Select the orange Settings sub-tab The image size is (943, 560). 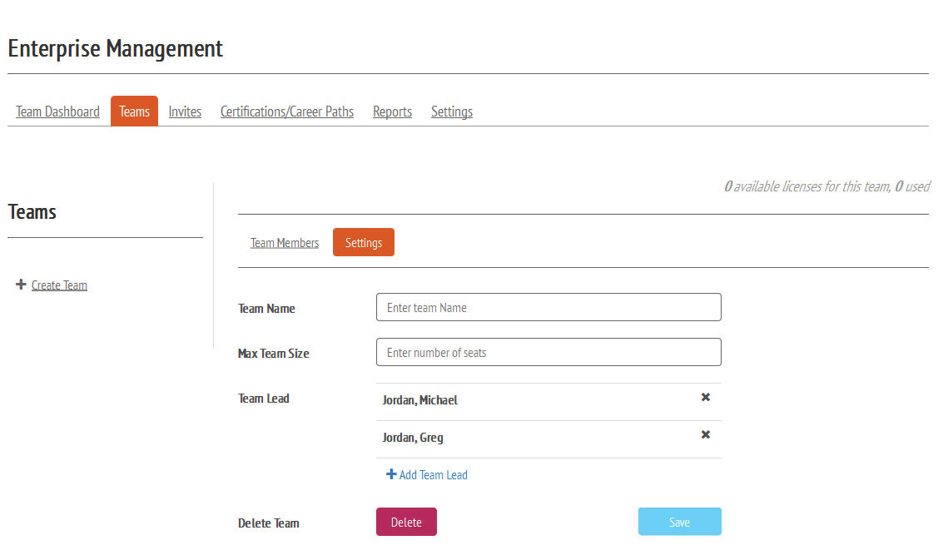tap(363, 243)
